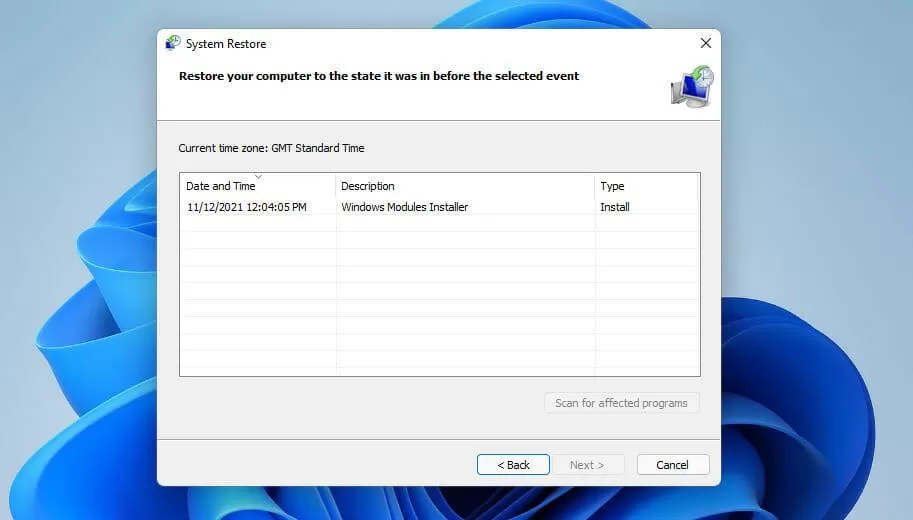Screen dimensions: 913x520
Task: Select the 11/12/2021 12:04:05 PM entry
Action: point(247,207)
